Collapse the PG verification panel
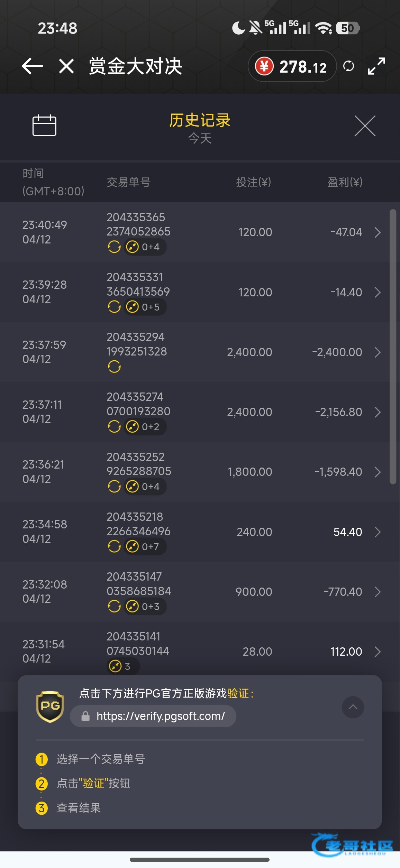The height and width of the screenshot is (868, 400). pos(353,707)
